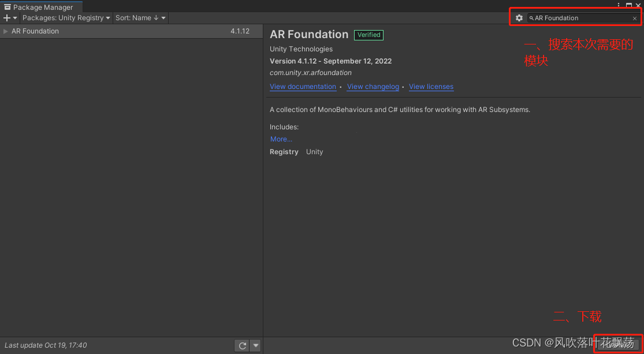The height and width of the screenshot is (354, 644).
Task: Refresh the package list
Action: tap(242, 345)
